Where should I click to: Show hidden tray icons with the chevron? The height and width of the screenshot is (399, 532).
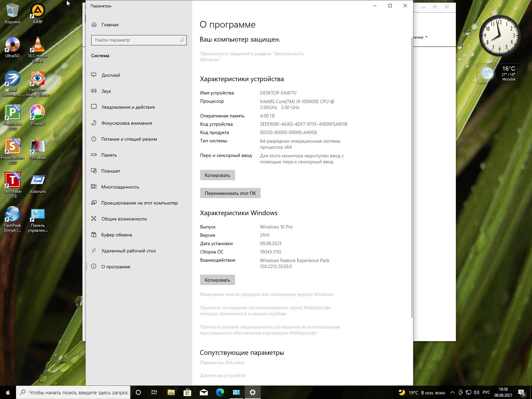click(x=453, y=393)
